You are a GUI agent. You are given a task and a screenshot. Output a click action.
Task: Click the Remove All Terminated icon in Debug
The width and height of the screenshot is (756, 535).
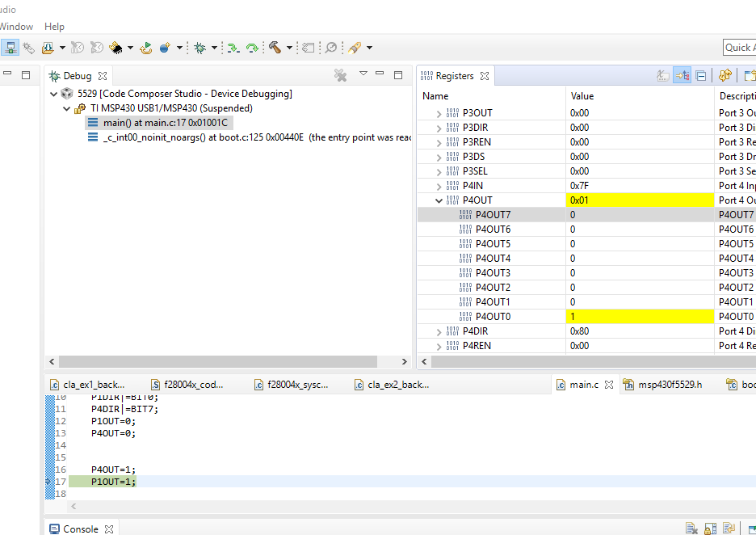341,75
